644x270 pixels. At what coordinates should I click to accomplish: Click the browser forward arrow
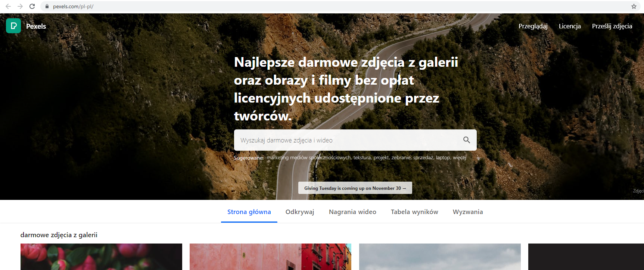pos(20,6)
